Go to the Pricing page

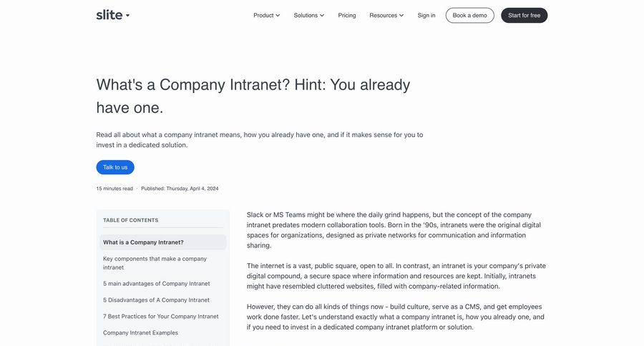tap(347, 15)
